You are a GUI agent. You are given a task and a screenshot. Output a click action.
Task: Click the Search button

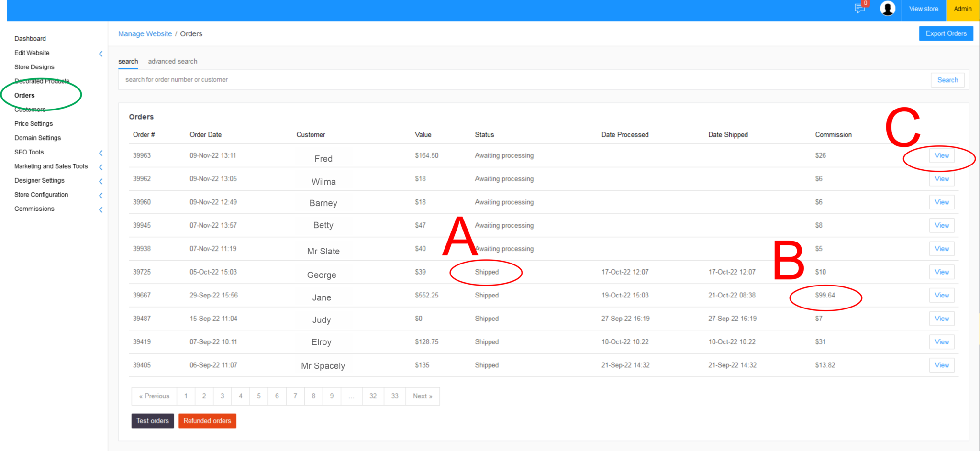(947, 80)
